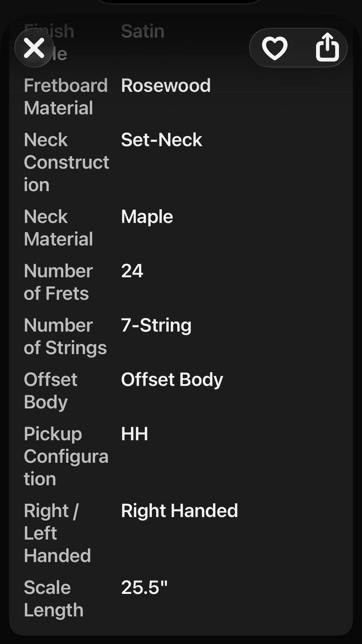This screenshot has width=362, height=644.
Task: Select the Right Handed value
Action: click(x=179, y=511)
